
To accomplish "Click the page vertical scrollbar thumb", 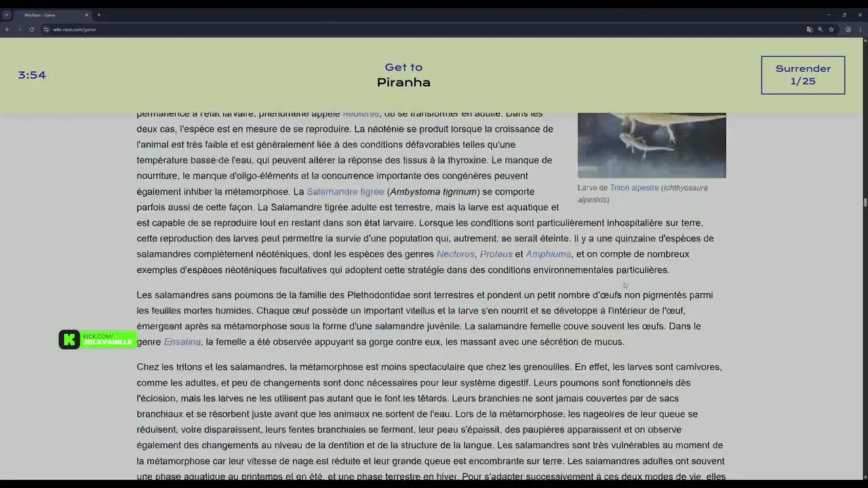I will (x=865, y=202).
